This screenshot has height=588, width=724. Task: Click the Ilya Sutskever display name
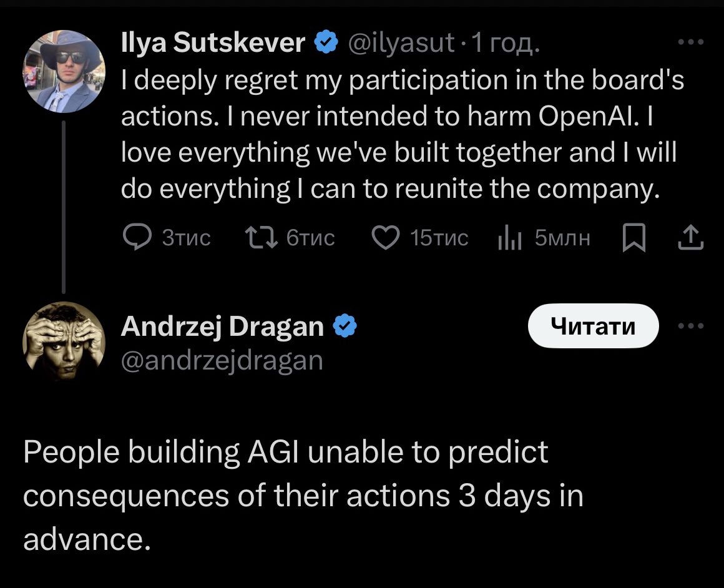coord(213,43)
